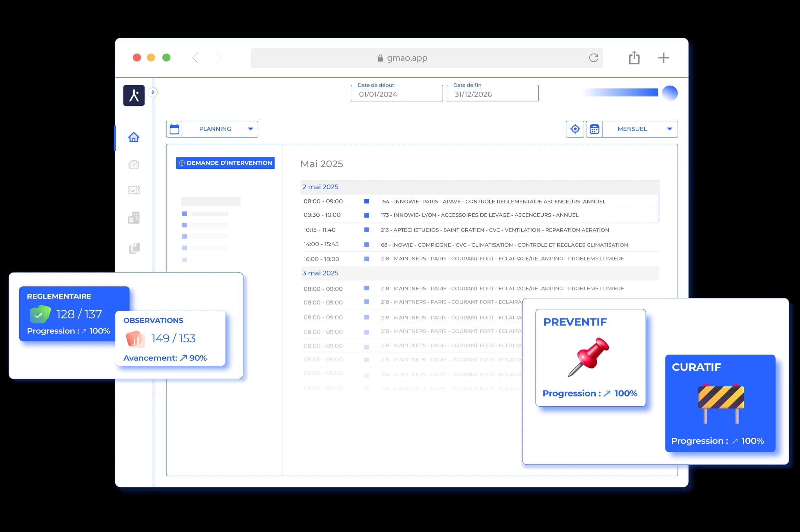
Task: Click the DEMANDE D'INTERVENTION button
Action: pyautogui.click(x=225, y=163)
